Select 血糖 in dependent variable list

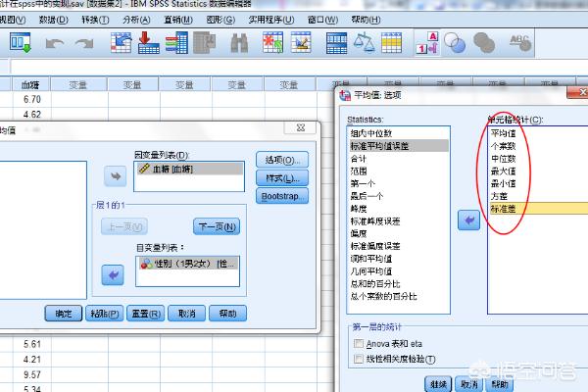point(189,169)
